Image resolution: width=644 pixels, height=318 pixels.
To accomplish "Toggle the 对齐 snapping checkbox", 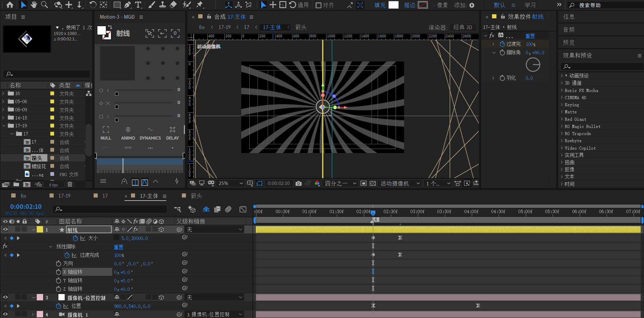I will (x=319, y=5).
